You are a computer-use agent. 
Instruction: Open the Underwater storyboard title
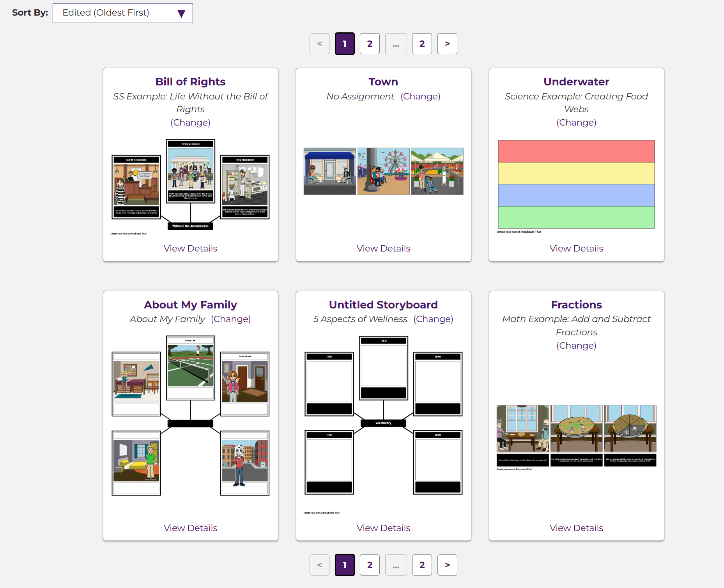[x=576, y=81]
